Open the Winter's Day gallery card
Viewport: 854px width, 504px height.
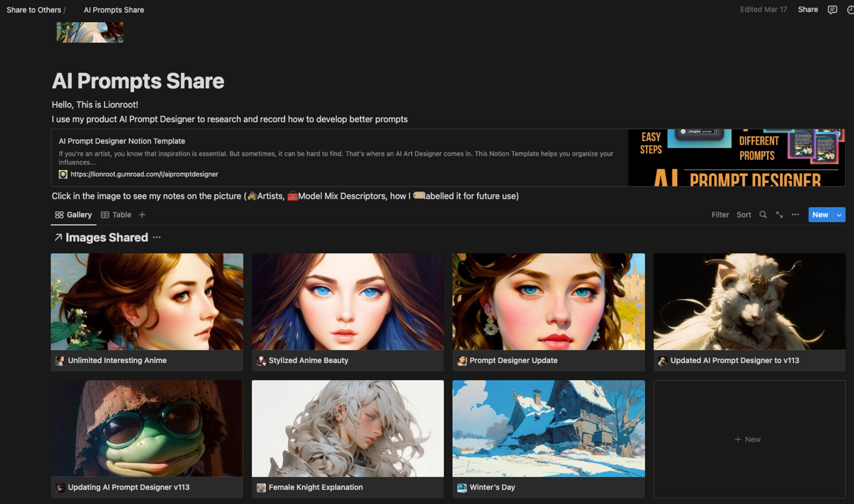(548, 428)
